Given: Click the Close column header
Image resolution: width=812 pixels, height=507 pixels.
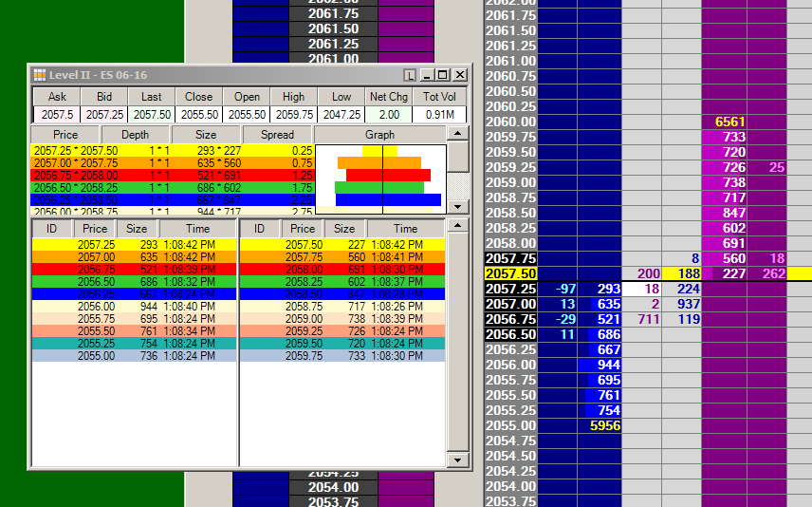Looking at the screenshot, I should tap(199, 97).
